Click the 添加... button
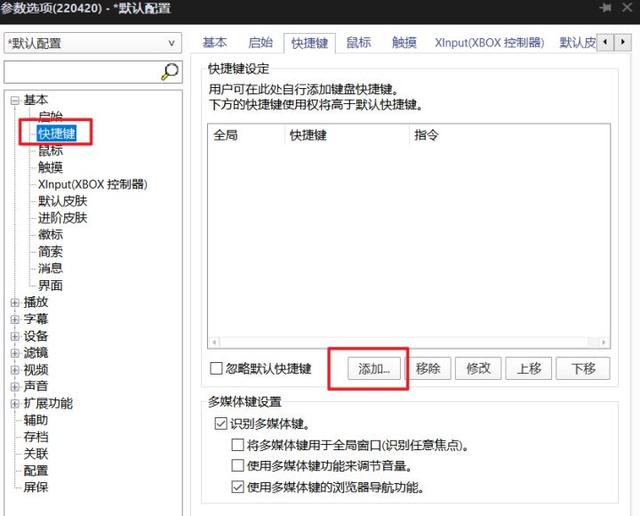 point(374,369)
